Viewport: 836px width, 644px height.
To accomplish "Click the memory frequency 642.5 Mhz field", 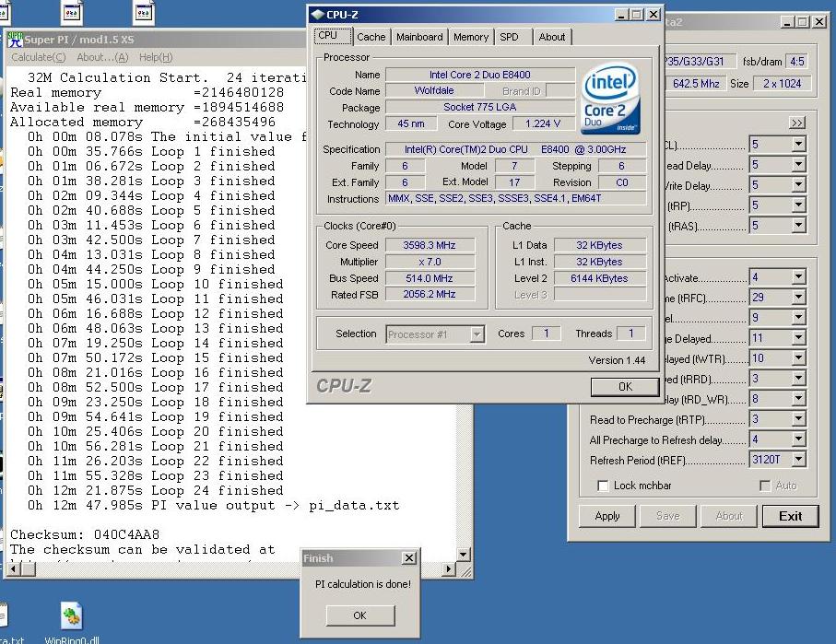I will [x=696, y=84].
